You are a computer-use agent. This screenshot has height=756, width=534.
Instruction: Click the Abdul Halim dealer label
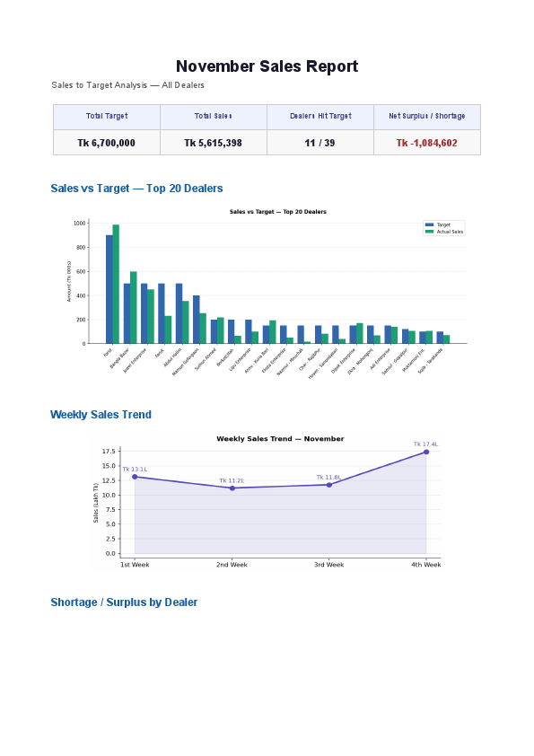[172, 357]
